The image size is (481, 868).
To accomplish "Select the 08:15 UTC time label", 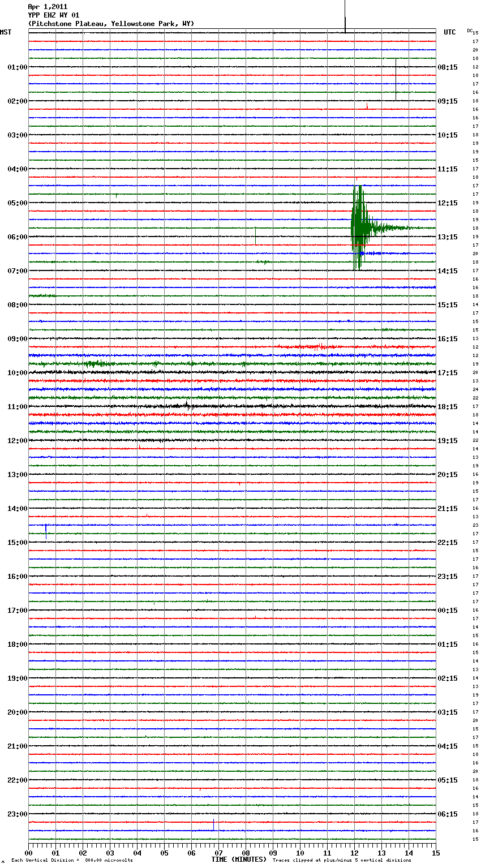I will [448, 67].
